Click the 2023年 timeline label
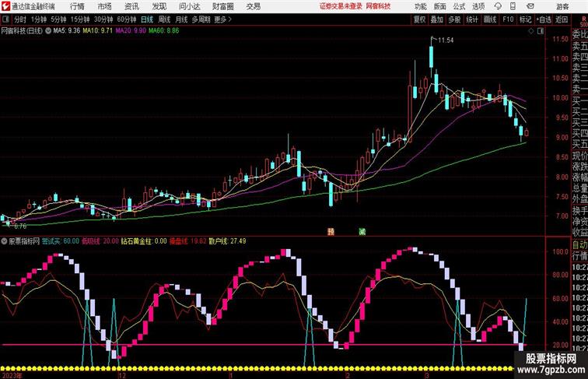This screenshot has height=379, width=588. point(11,375)
